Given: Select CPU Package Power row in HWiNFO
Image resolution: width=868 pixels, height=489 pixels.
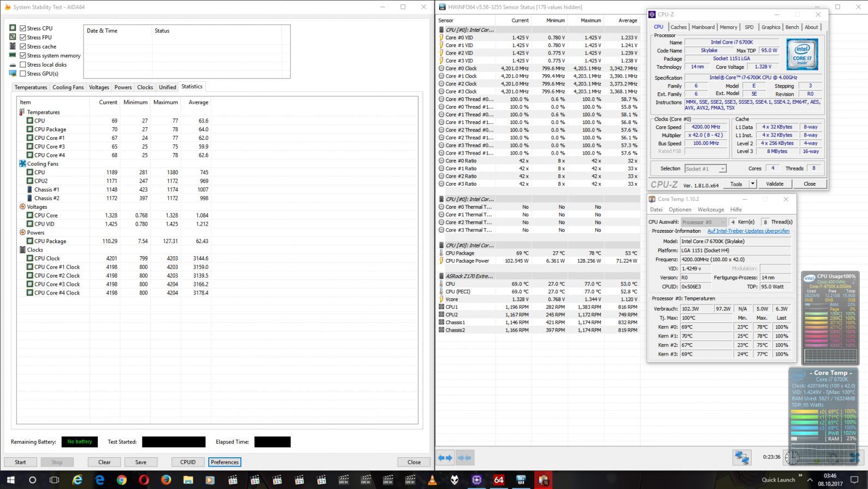Looking at the screenshot, I should tap(539, 261).
